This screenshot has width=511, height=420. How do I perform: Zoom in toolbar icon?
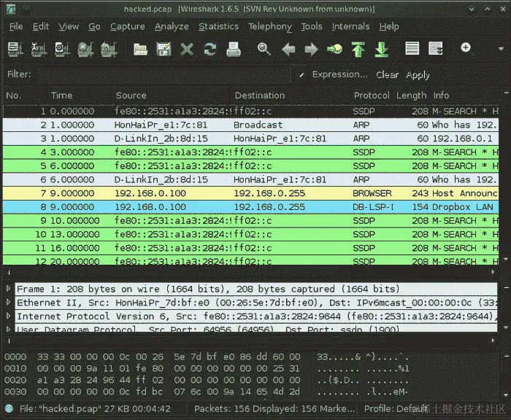[x=466, y=48]
